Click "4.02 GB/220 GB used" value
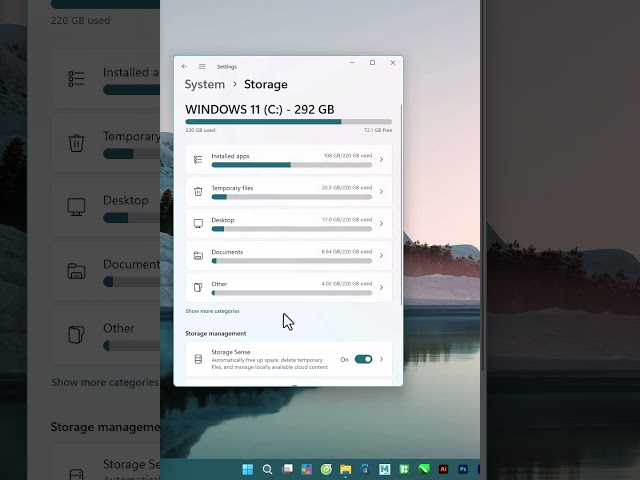Viewport: 640px width, 480px height. click(x=347, y=283)
